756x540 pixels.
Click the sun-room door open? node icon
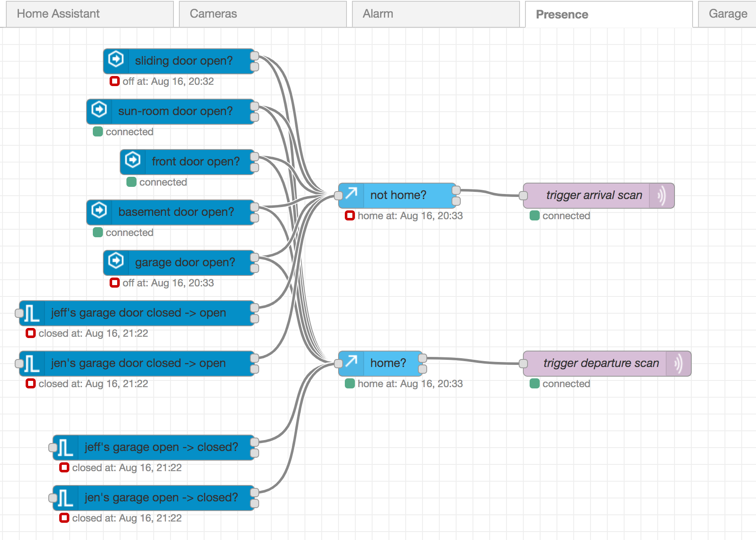99,110
